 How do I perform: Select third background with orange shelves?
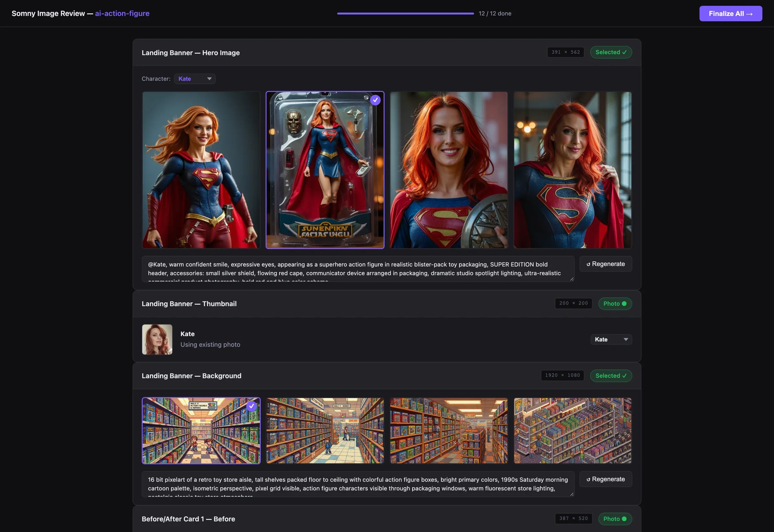click(x=449, y=430)
